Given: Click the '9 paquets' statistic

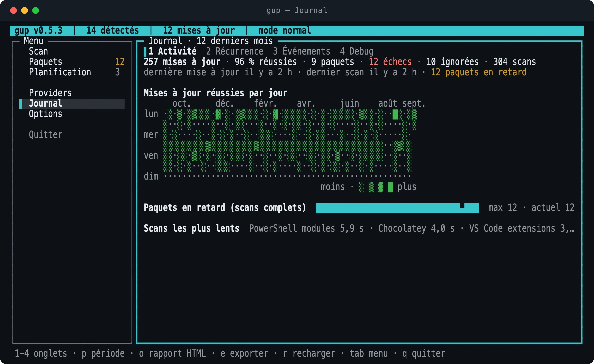Looking at the screenshot, I should (333, 62).
